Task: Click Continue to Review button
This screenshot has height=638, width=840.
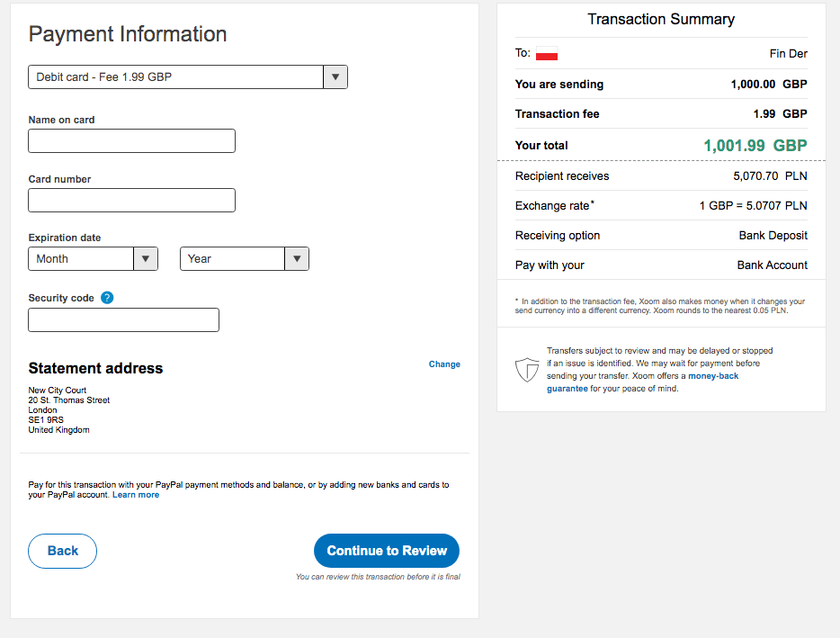Action: click(x=387, y=551)
